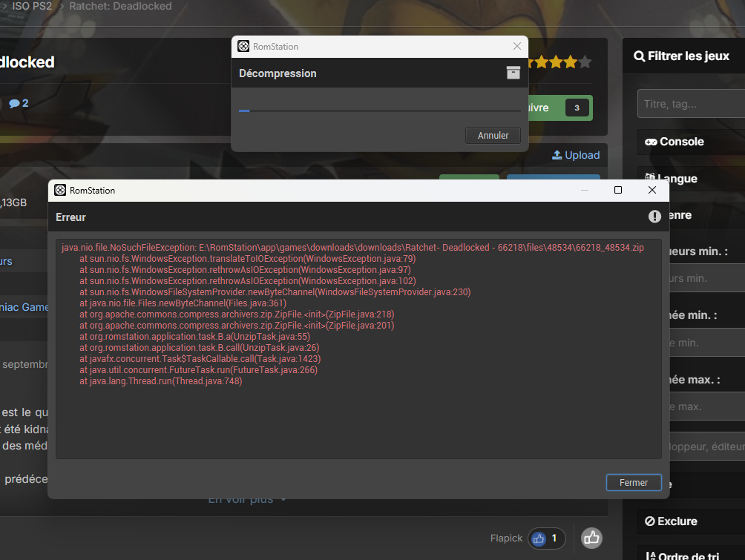Image resolution: width=745 pixels, height=560 pixels.
Task: Select Ratchet: Deadlocked breadcrumb item
Action: [x=120, y=6]
